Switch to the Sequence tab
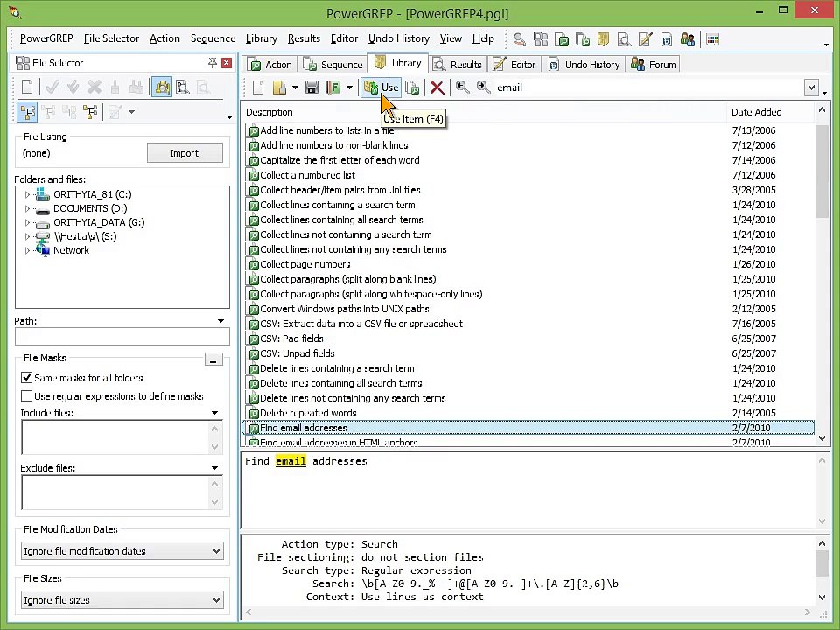The height and width of the screenshot is (630, 840). (x=333, y=64)
